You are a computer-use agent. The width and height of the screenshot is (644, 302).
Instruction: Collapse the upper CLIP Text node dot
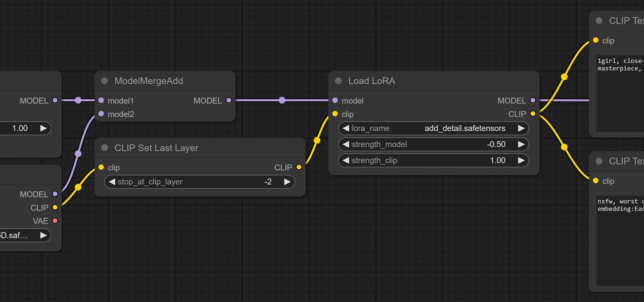click(599, 21)
